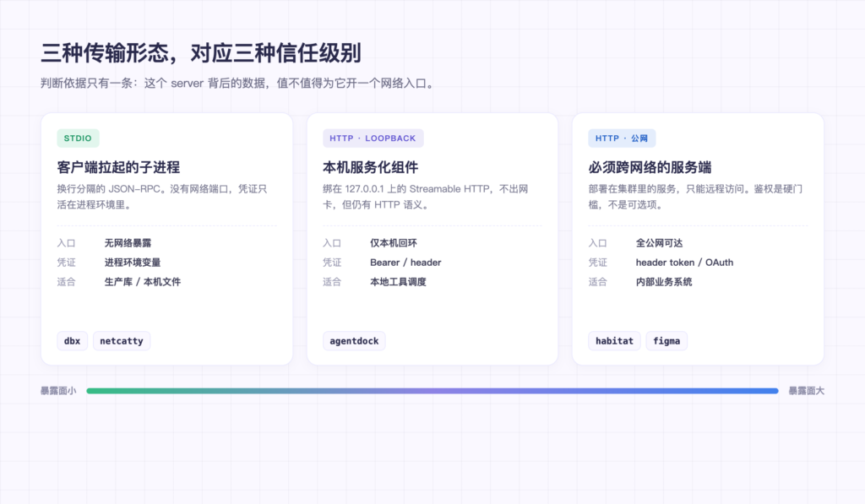Image resolution: width=865 pixels, height=504 pixels.
Task: Click the value Bearer / header
Action: [405, 263]
